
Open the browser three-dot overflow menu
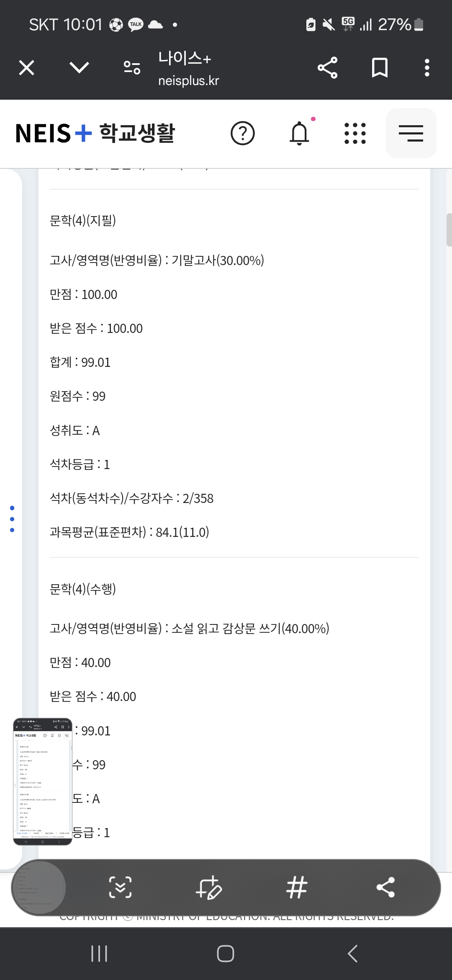point(426,68)
